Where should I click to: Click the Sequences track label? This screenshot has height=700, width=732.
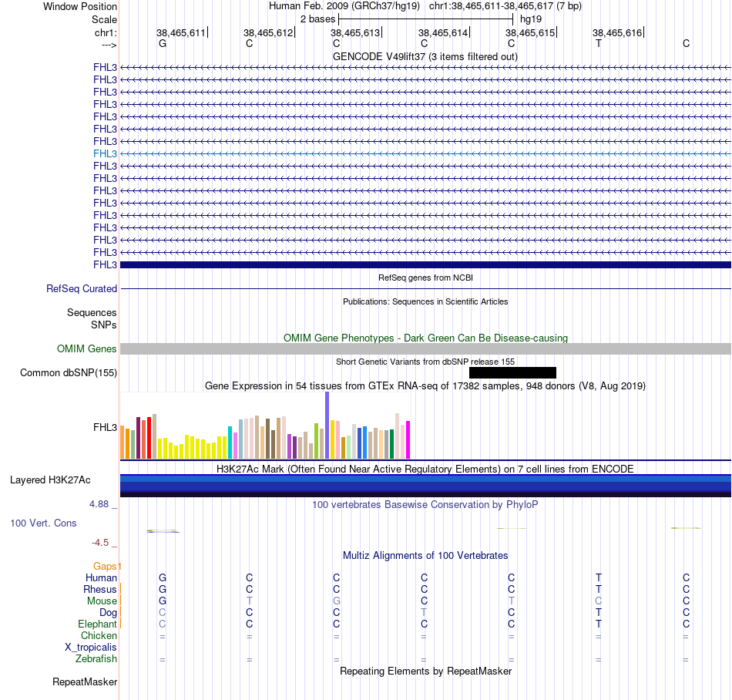tap(92, 312)
